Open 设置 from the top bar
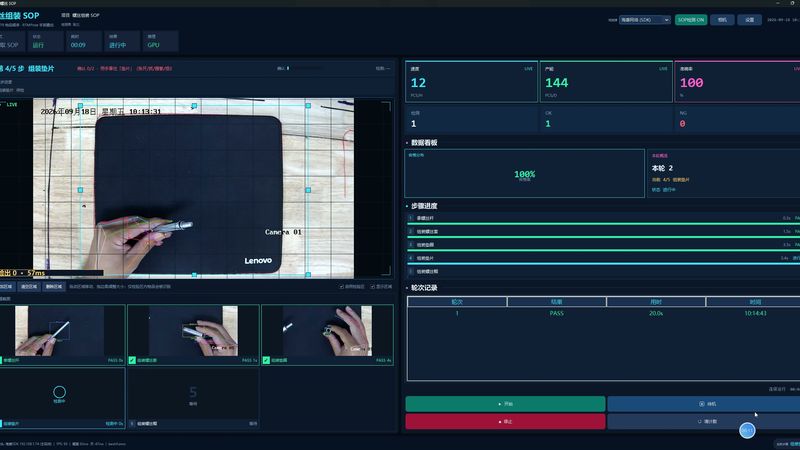The image size is (800, 450). 749,20
